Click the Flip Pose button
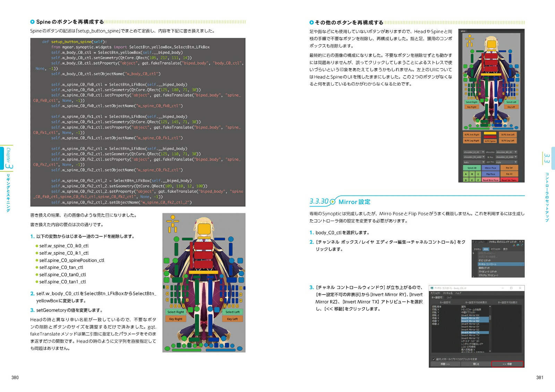Image resolution: width=555 pixels, height=392 pixels. 490,174
